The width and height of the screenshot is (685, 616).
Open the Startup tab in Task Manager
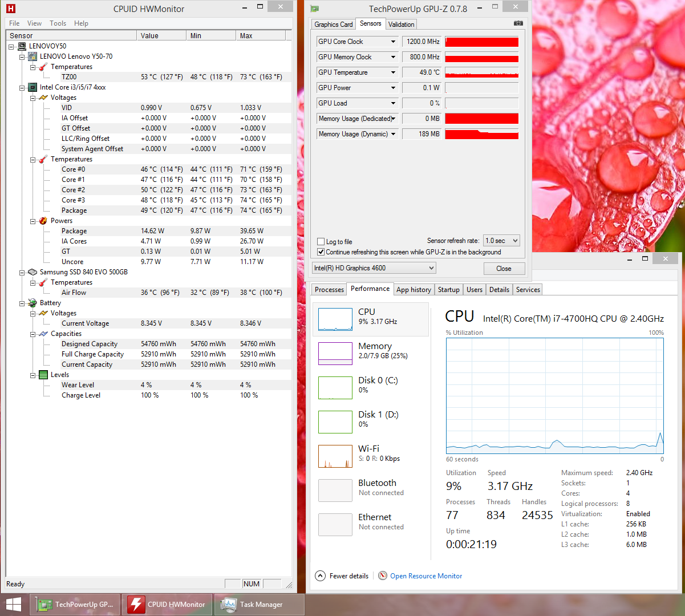(x=448, y=290)
